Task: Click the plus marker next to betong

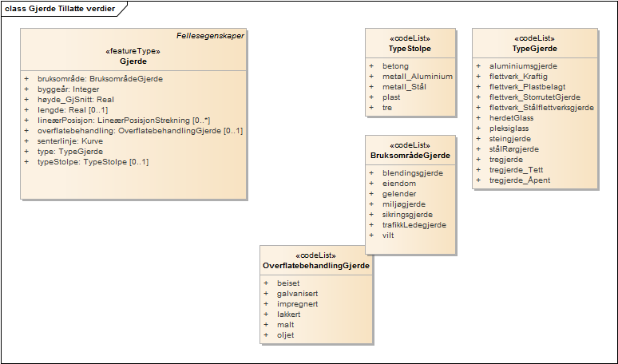Action: tap(372, 66)
